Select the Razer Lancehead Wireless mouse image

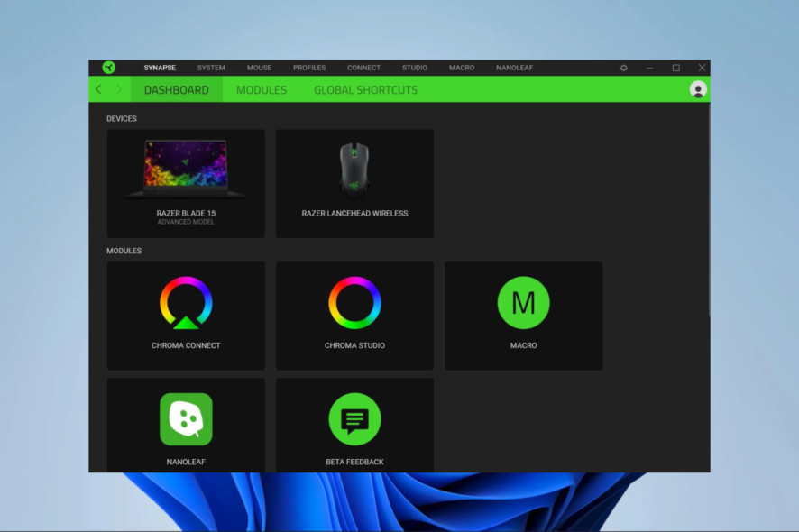coord(354,171)
